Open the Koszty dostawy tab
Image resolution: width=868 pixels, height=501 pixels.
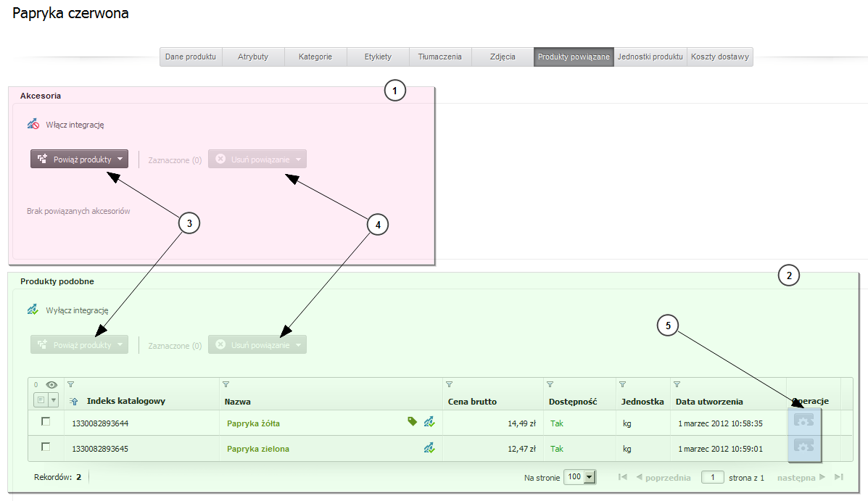pyautogui.click(x=719, y=57)
